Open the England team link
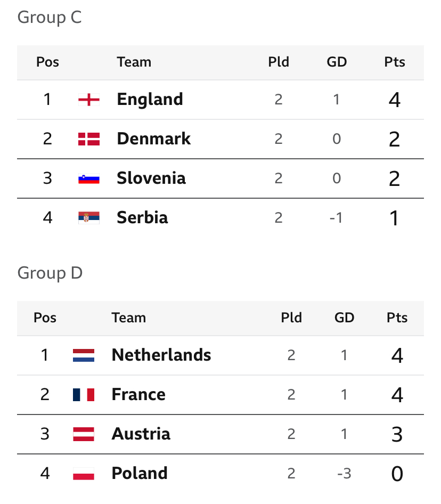Viewport: 441px width, 504px height. pos(150,99)
